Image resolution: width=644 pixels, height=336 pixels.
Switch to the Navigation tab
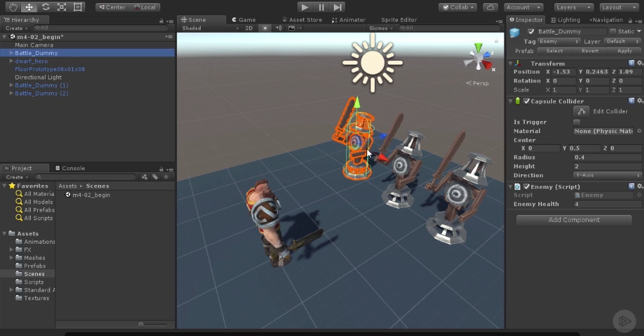pos(606,20)
